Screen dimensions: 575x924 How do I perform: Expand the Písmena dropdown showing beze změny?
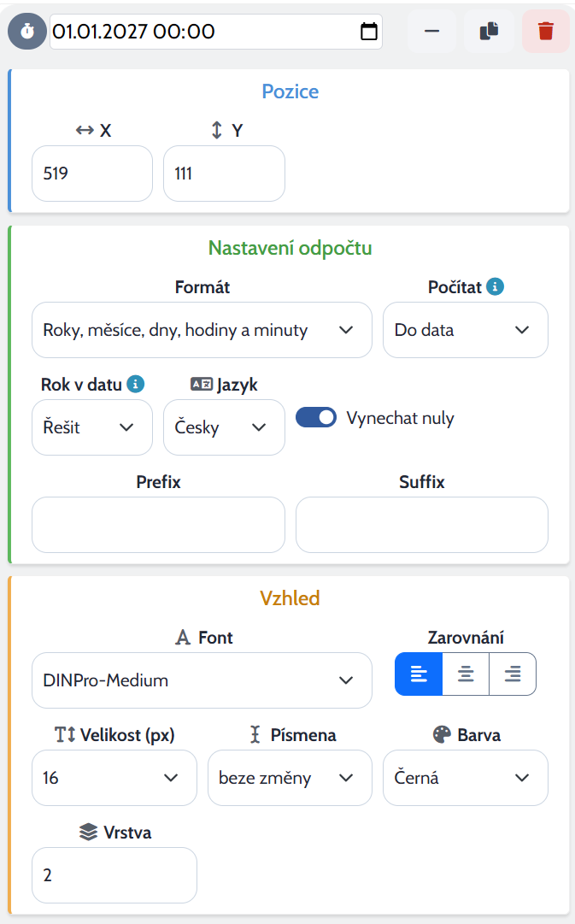tap(290, 778)
